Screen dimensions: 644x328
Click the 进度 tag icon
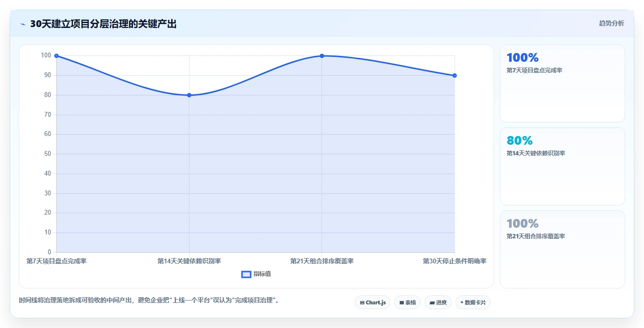point(432,303)
